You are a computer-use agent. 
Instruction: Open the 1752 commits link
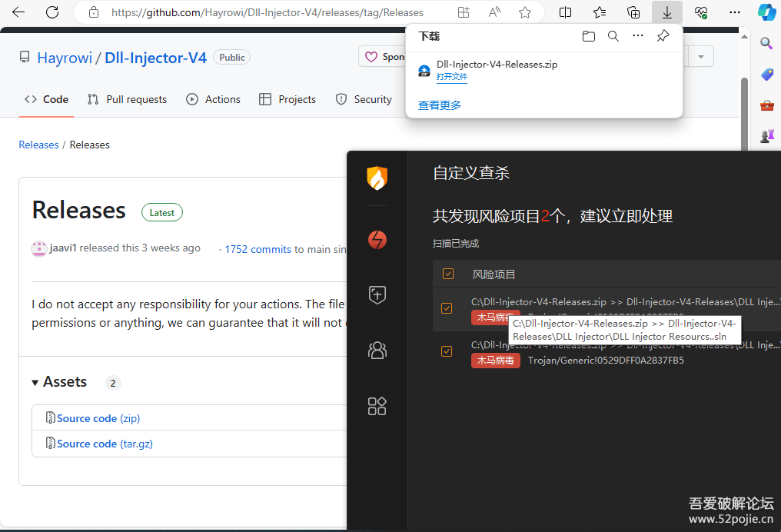click(258, 249)
